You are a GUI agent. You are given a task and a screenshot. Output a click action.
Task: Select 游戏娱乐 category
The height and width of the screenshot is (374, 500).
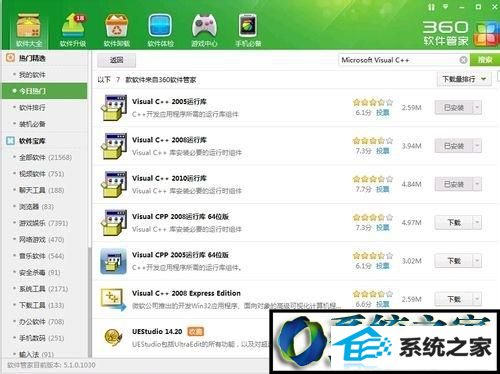[44, 223]
